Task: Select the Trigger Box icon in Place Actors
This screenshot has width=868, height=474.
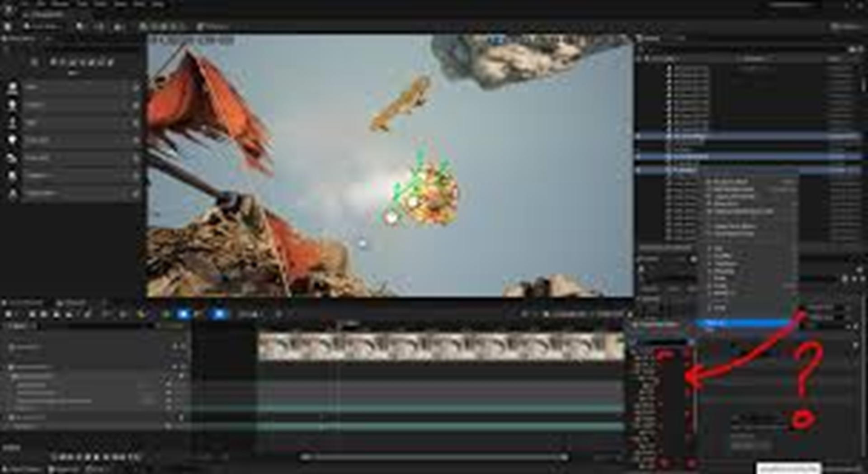Action: 13,175
